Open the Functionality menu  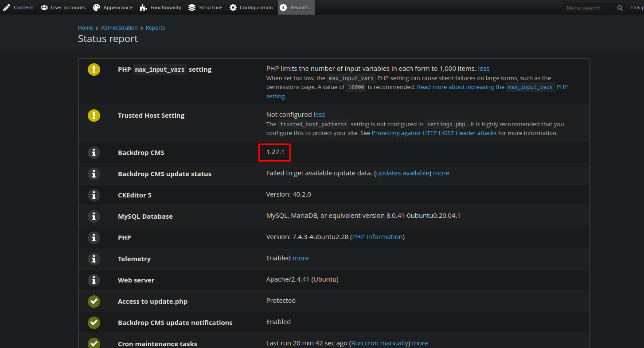click(160, 8)
